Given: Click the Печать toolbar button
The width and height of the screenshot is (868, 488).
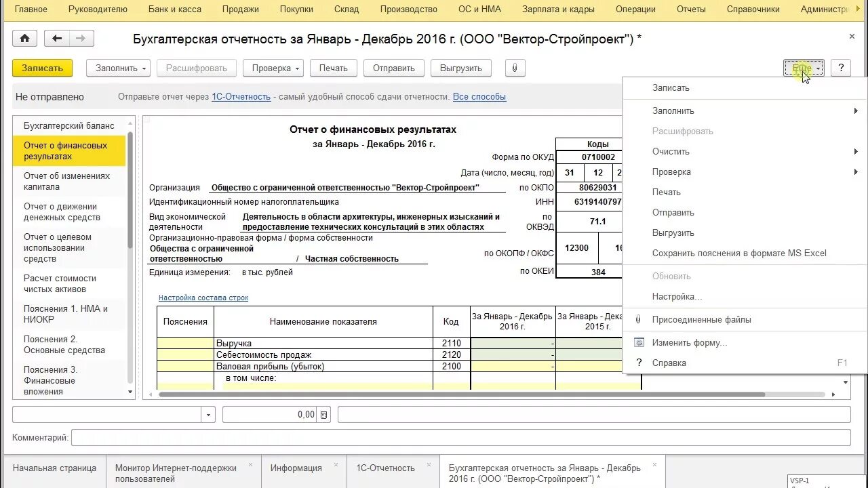Looking at the screenshot, I should point(334,68).
